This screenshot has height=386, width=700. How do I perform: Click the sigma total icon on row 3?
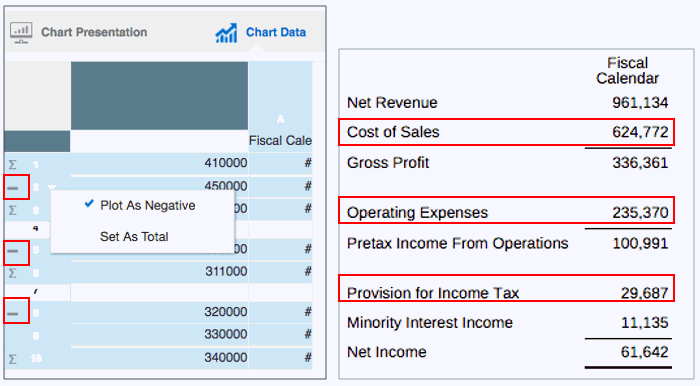click(12, 210)
